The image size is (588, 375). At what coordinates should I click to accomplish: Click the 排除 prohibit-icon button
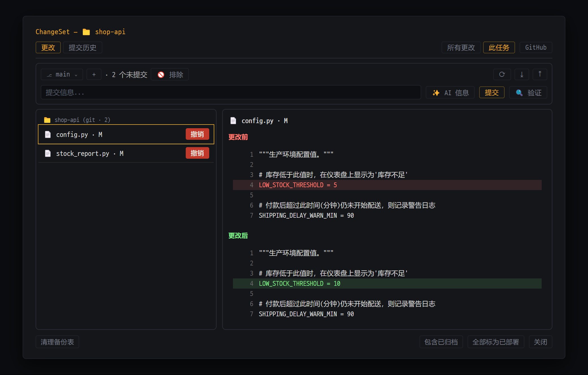click(x=170, y=75)
